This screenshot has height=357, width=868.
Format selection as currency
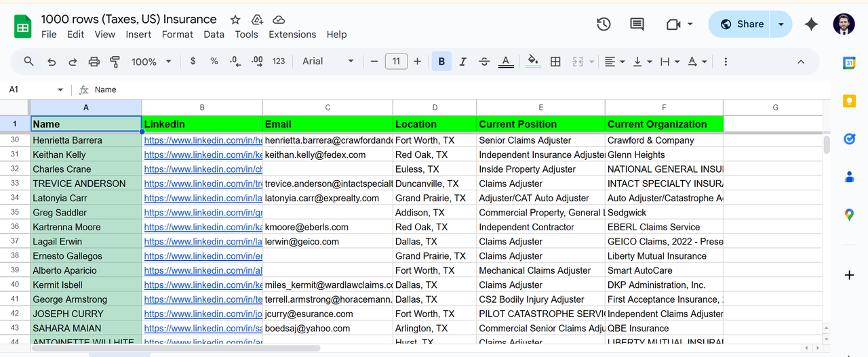193,62
